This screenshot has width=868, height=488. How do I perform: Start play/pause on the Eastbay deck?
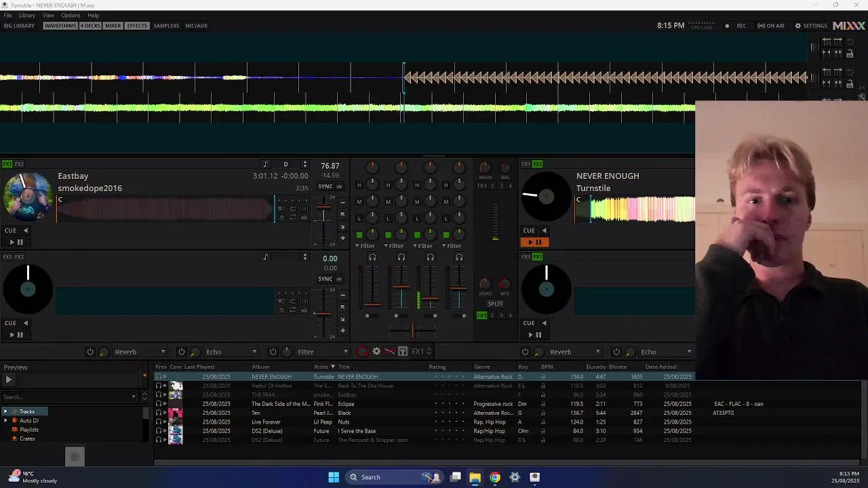[16, 242]
